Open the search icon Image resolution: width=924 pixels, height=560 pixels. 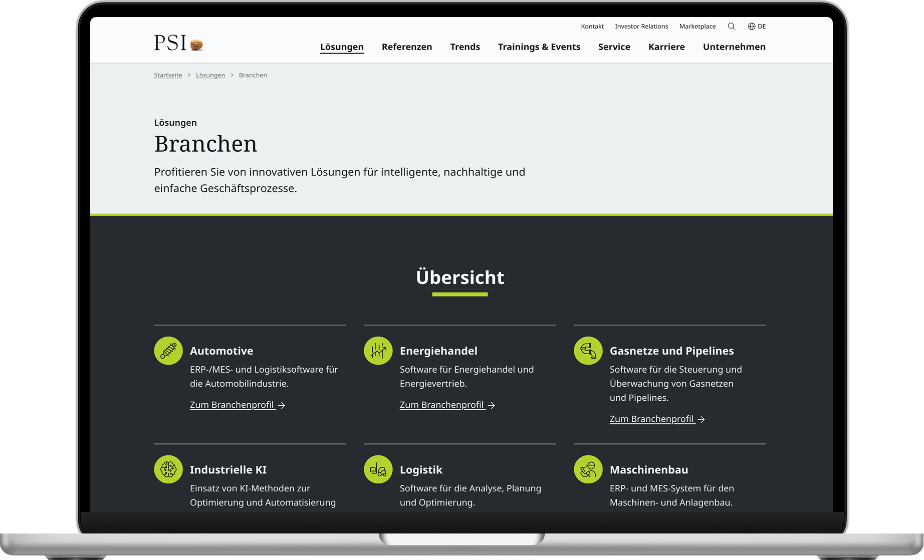[x=731, y=26]
